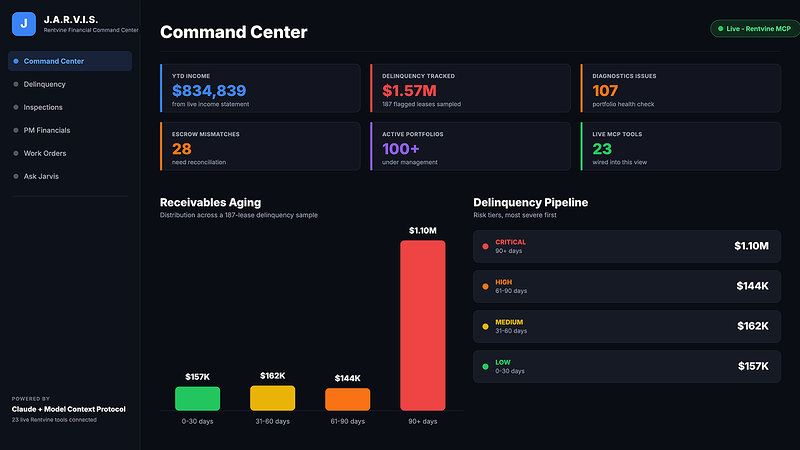Click the blue J logo icon
This screenshot has height=450, width=800.
24,24
